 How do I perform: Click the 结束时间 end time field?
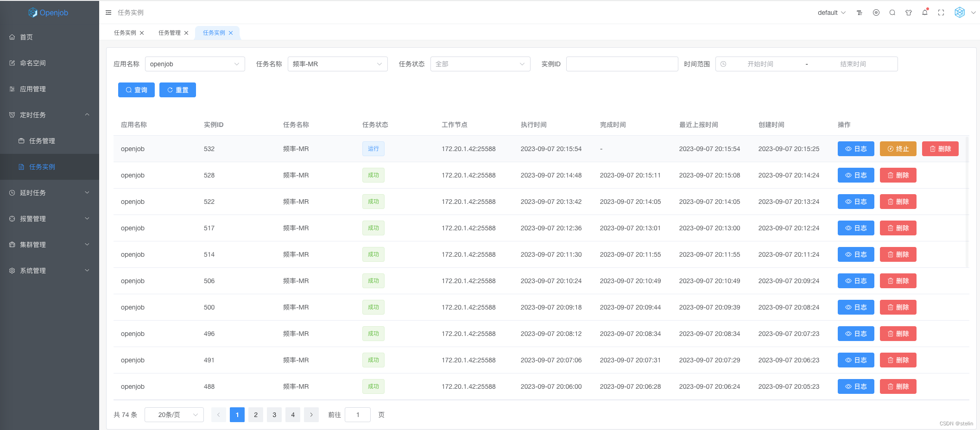[853, 64]
